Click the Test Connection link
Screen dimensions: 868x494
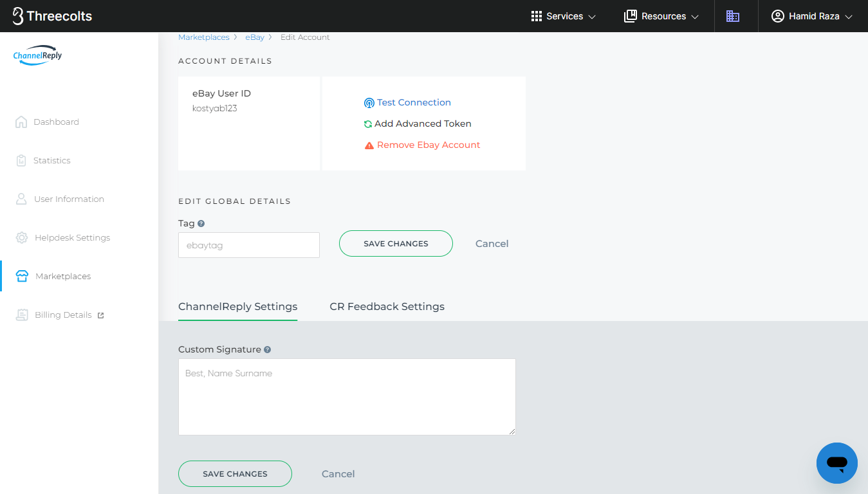414,103
